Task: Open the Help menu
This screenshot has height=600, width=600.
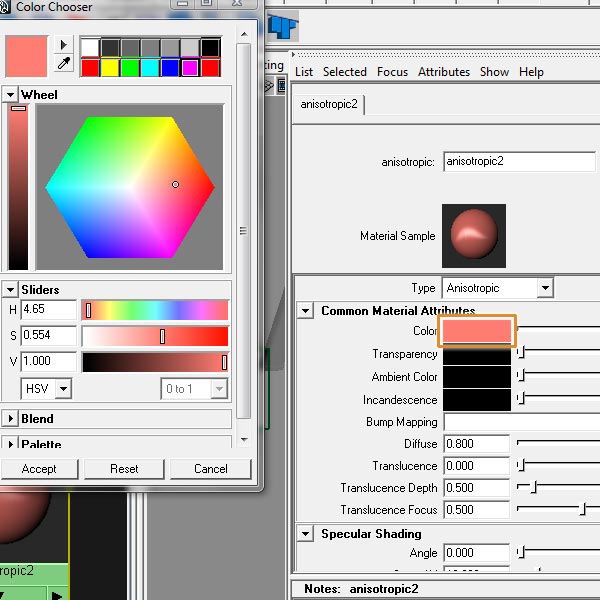Action: click(531, 72)
